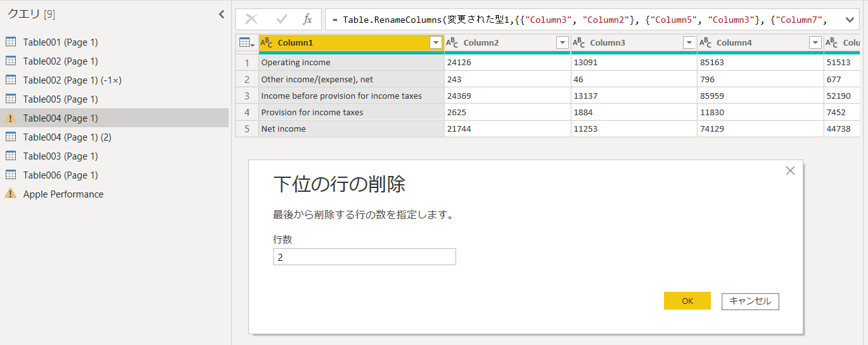The height and width of the screenshot is (345, 868).
Task: Confirm the dialog with the OK button
Action: pyautogui.click(x=687, y=301)
